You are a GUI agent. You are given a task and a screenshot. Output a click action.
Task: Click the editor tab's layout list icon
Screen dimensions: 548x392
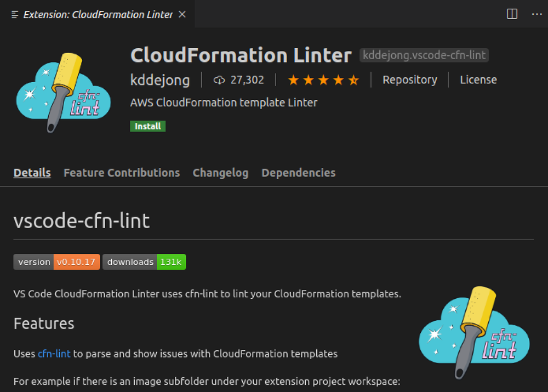[14, 14]
